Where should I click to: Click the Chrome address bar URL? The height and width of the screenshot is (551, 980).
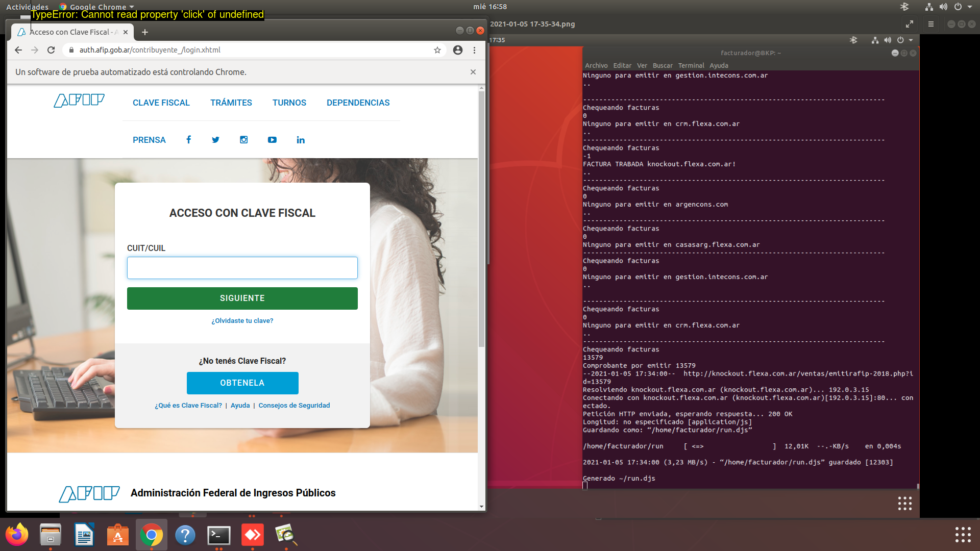(150, 50)
